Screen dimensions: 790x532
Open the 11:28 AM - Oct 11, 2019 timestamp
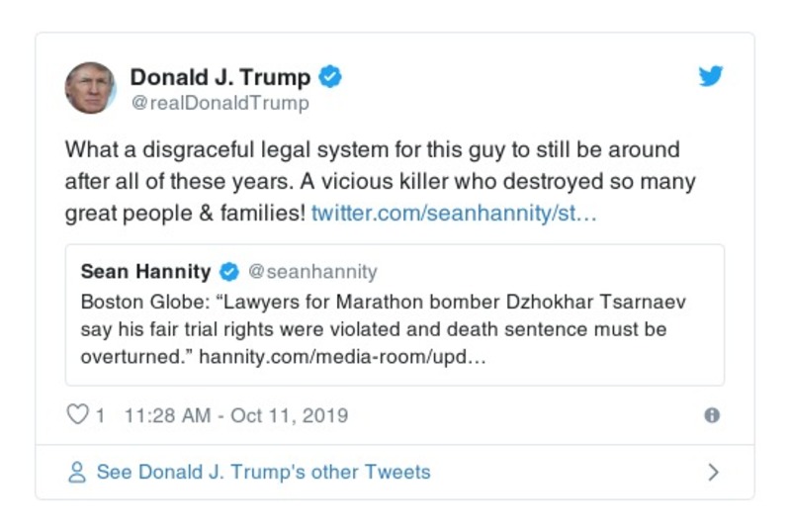coord(236,415)
